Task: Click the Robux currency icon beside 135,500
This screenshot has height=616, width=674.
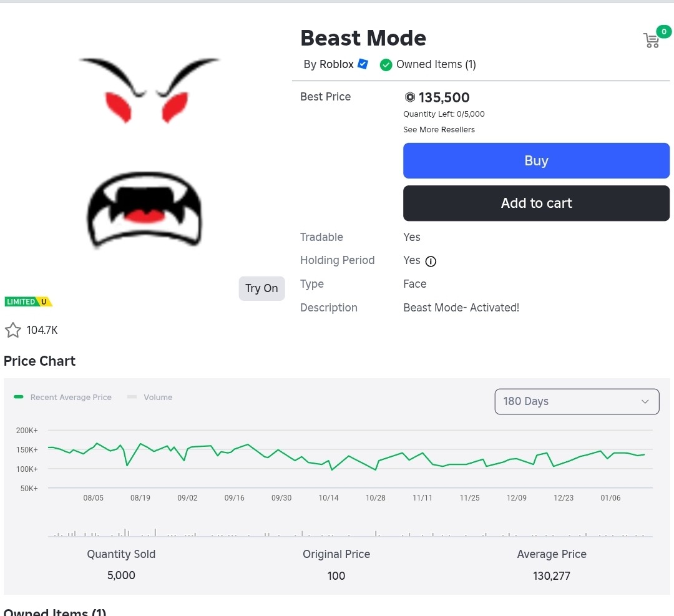Action: point(409,97)
